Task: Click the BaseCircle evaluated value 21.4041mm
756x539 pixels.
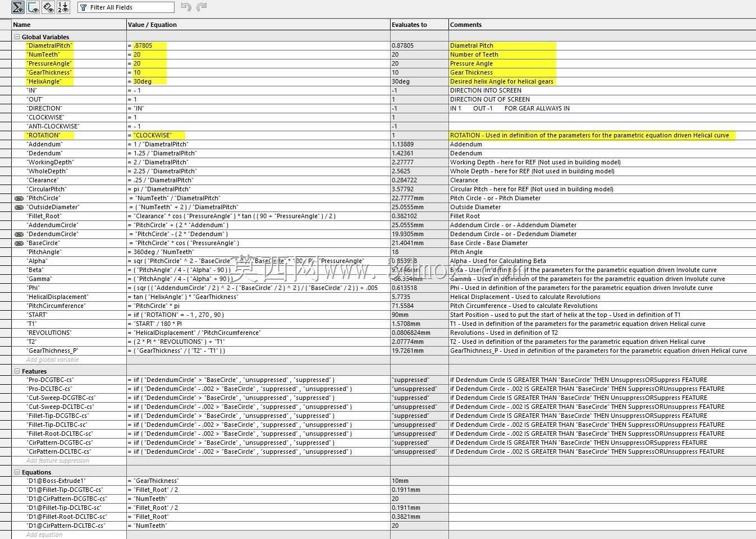Action: [x=407, y=243]
